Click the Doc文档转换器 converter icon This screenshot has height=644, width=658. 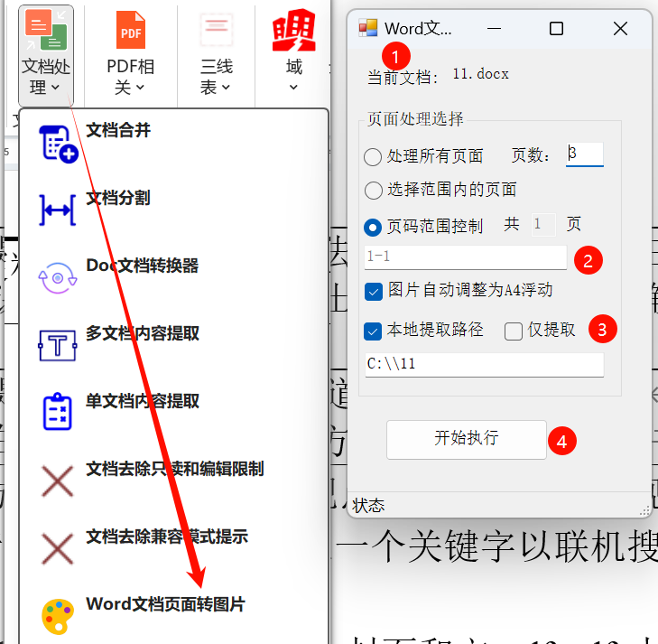pos(58,278)
